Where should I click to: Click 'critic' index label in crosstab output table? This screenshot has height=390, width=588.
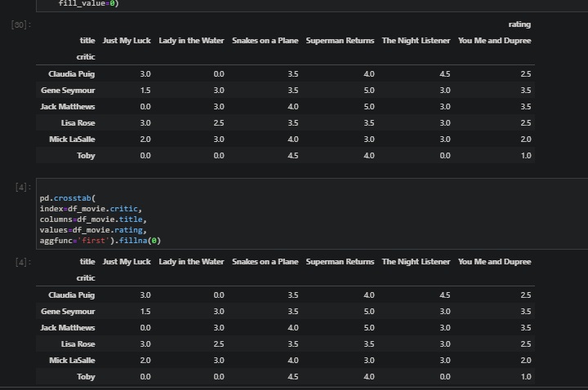click(x=86, y=278)
